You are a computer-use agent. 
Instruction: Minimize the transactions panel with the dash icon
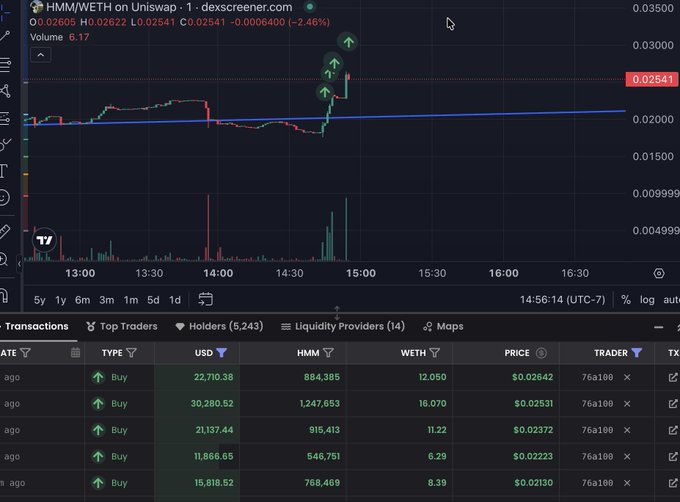(x=658, y=327)
